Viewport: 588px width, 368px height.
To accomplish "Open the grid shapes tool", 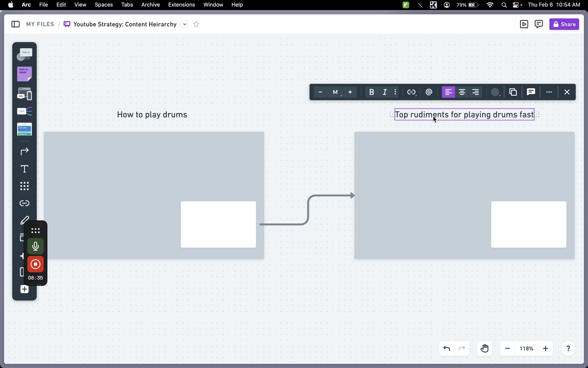I will pos(24,186).
